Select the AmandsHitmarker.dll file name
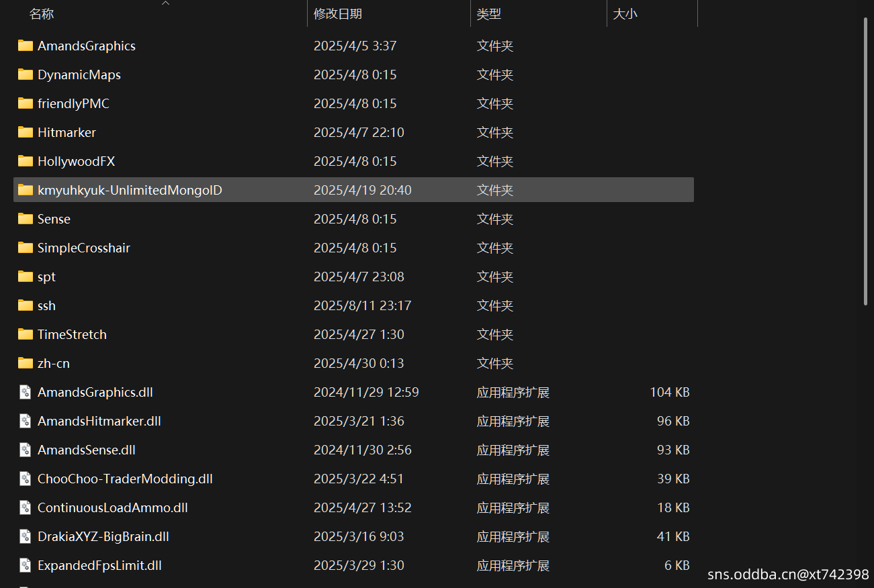Viewport: 874px width, 588px height. click(99, 421)
